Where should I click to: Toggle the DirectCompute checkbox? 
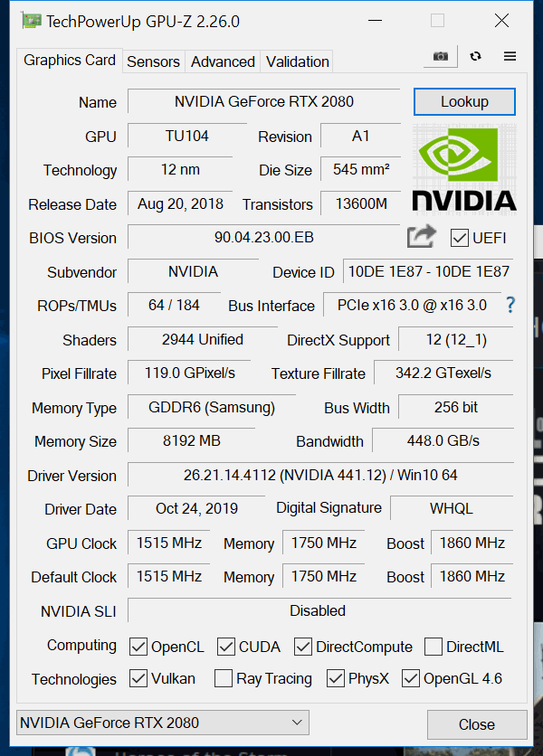coord(302,647)
